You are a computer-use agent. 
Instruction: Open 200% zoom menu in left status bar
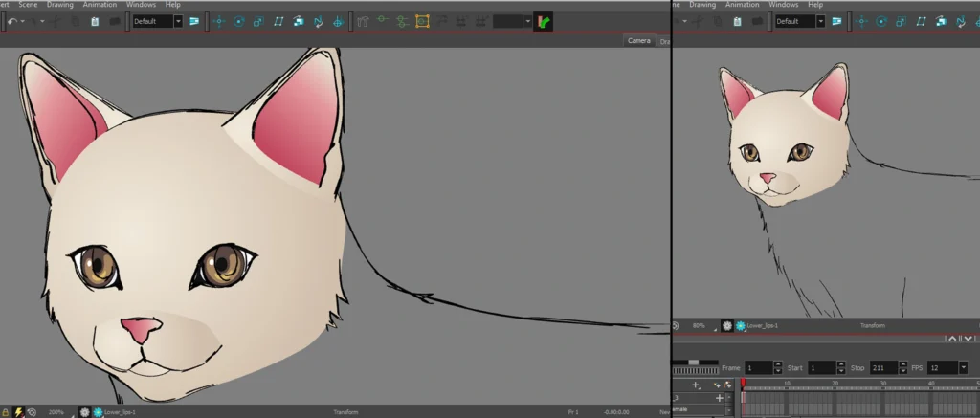click(x=56, y=412)
